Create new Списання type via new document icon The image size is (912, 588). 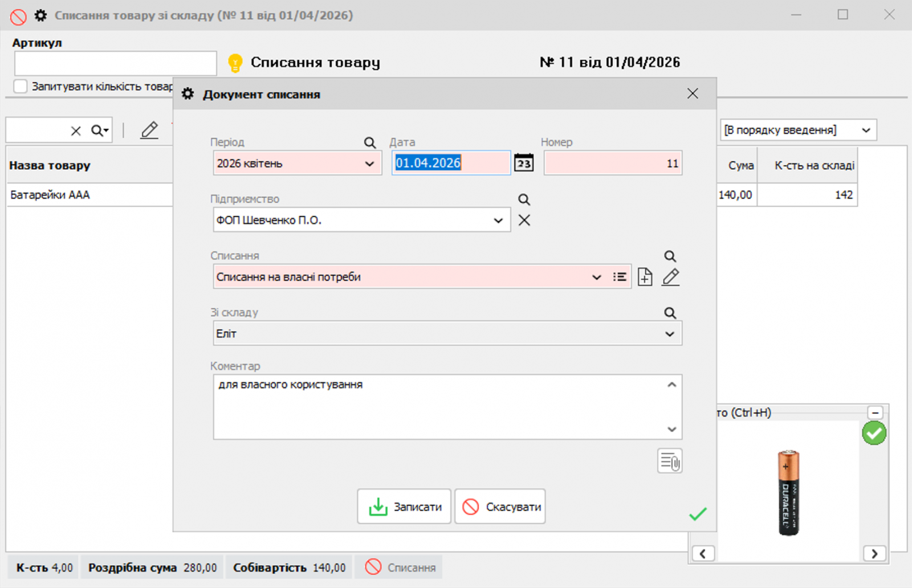click(x=644, y=277)
